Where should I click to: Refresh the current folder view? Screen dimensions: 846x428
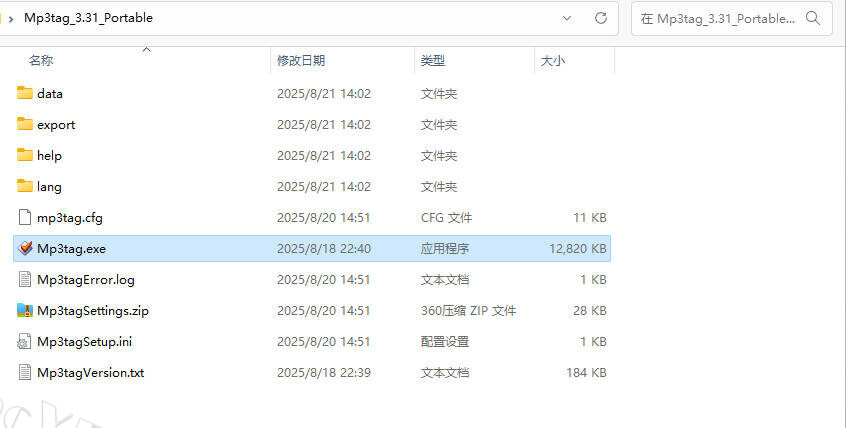(601, 18)
